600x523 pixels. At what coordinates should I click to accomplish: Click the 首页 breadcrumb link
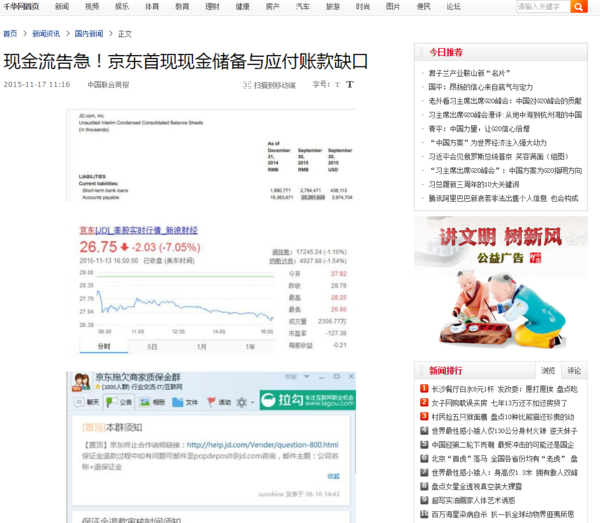tap(10, 33)
